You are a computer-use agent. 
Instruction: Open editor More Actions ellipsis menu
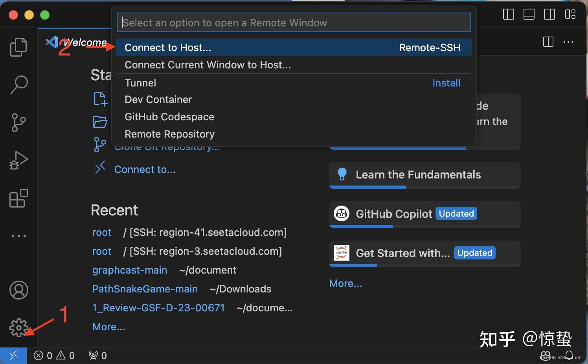pos(568,42)
